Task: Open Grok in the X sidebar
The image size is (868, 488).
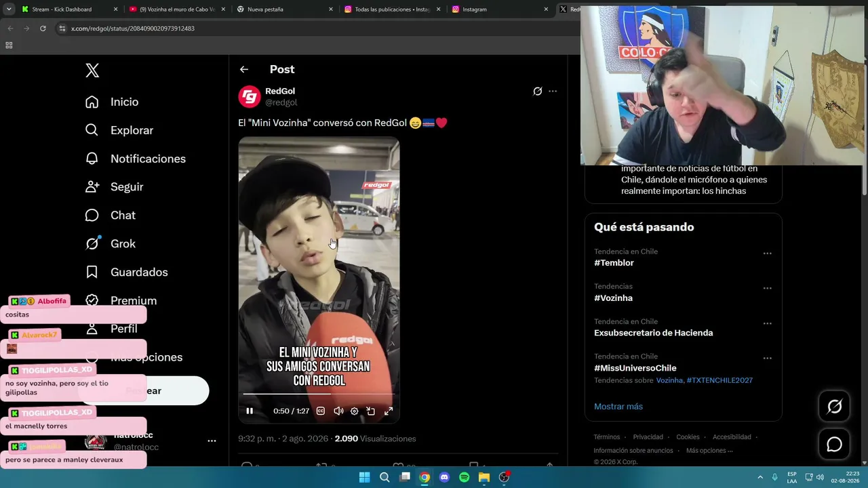Action: pyautogui.click(x=110, y=244)
